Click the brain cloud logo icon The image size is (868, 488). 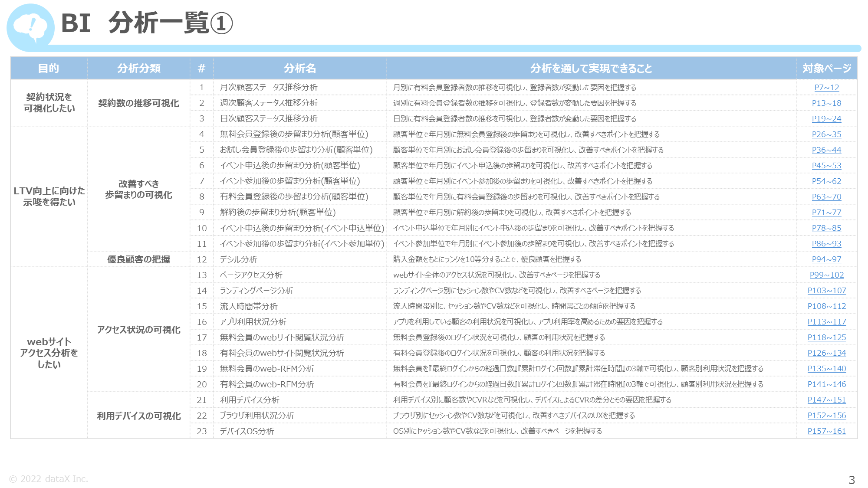30,27
